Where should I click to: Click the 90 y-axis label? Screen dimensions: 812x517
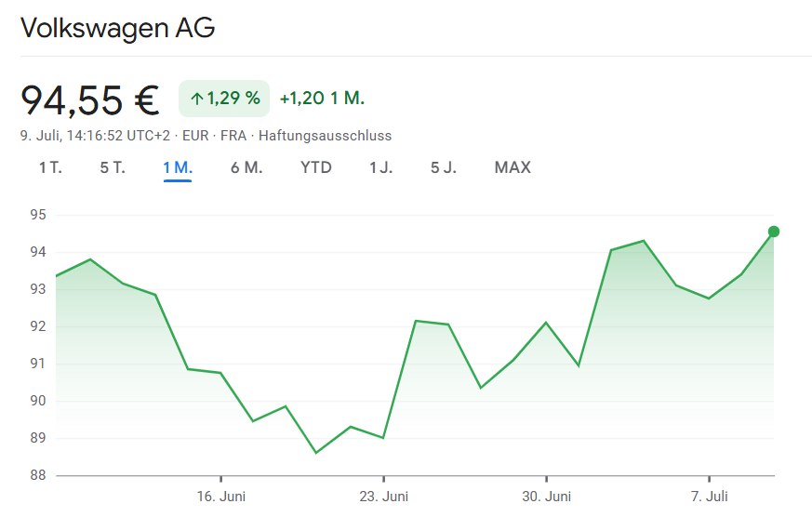tap(38, 401)
